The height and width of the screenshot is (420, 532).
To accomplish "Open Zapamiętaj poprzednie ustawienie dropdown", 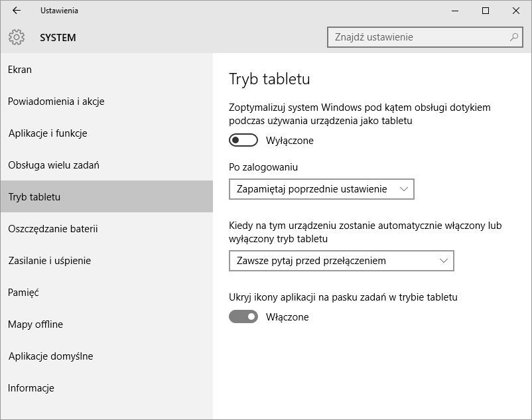I will tap(322, 189).
